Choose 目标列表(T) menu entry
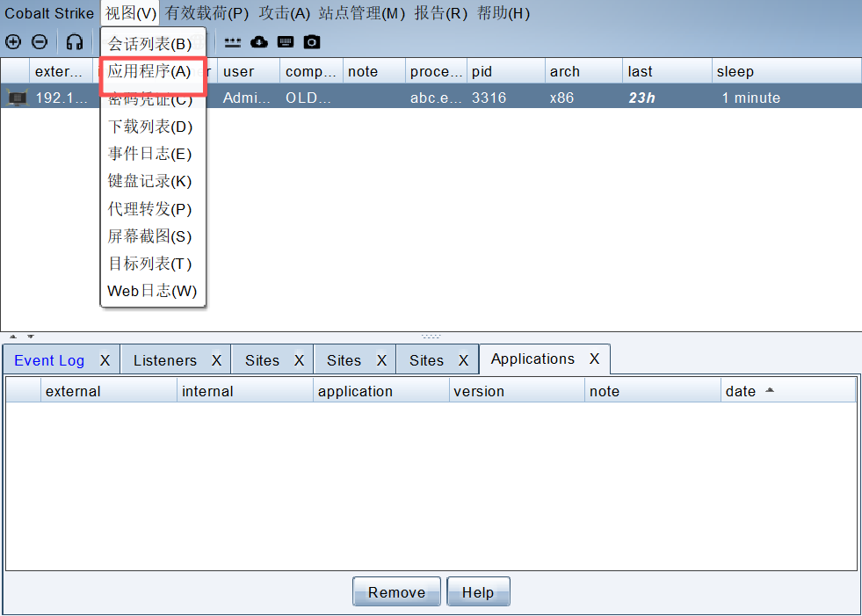Screen dimensions: 862x616 (x=153, y=264)
